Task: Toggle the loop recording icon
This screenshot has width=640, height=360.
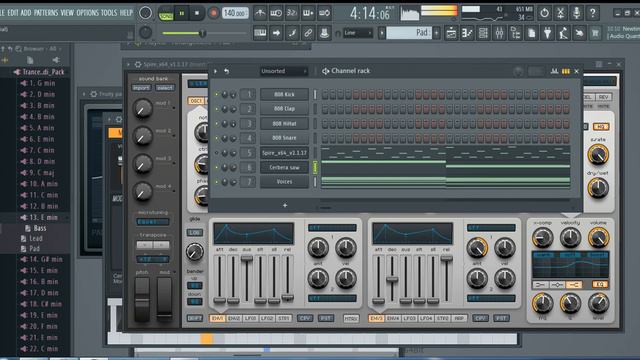Action: coord(324,13)
